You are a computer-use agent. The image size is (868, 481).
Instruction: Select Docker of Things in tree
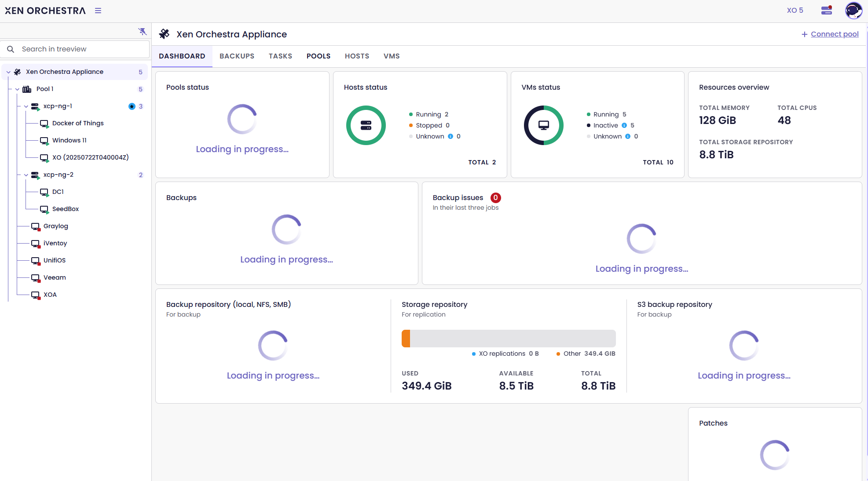[x=78, y=124]
